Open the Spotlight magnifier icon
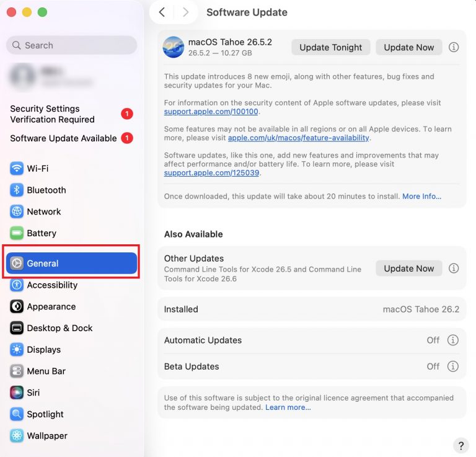 [17, 414]
